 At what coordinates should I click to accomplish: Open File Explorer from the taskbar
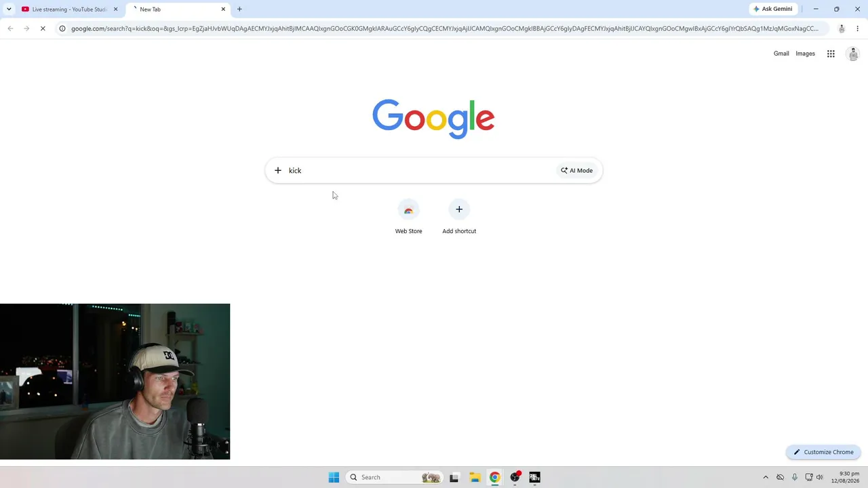(474, 477)
